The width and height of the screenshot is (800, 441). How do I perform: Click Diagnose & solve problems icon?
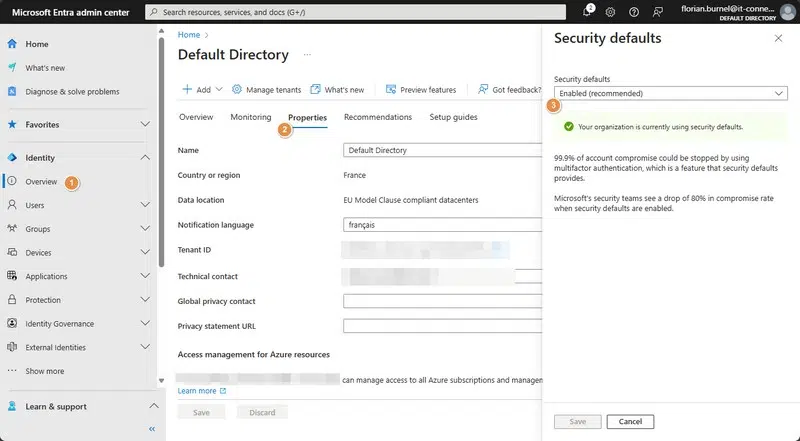click(12, 92)
